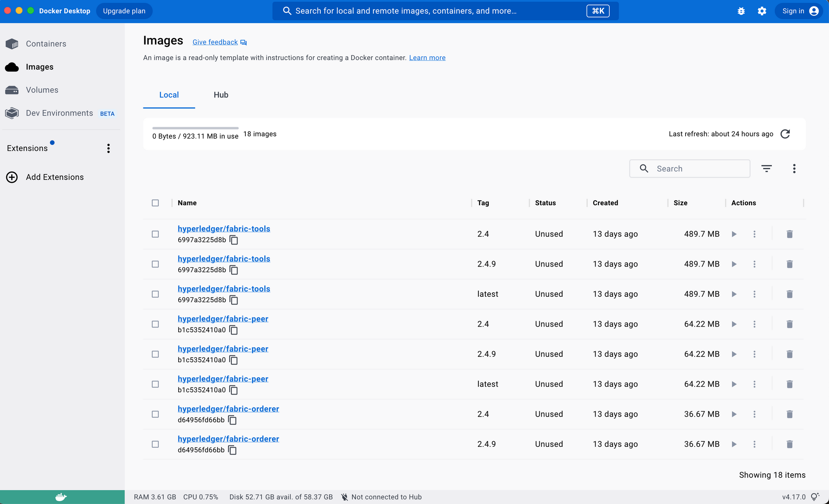Check the fabric-peer 2.4 row checkbox
This screenshot has height=504, width=829.
155,324
